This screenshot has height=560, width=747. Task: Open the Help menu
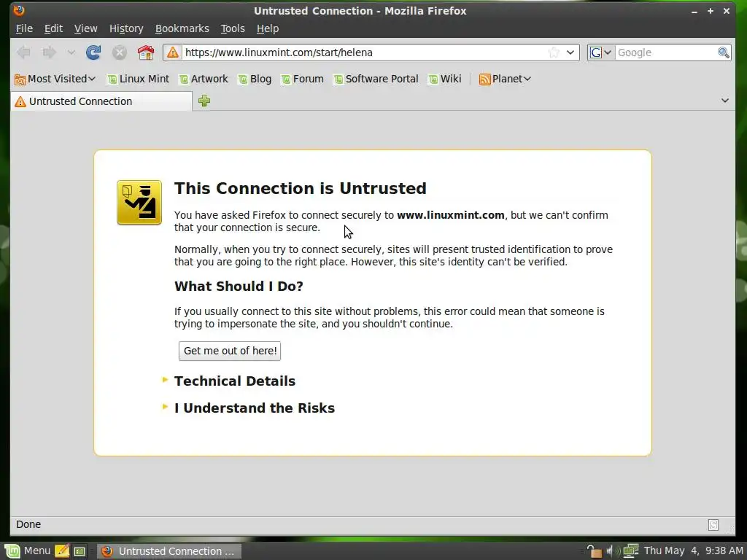pyautogui.click(x=268, y=28)
